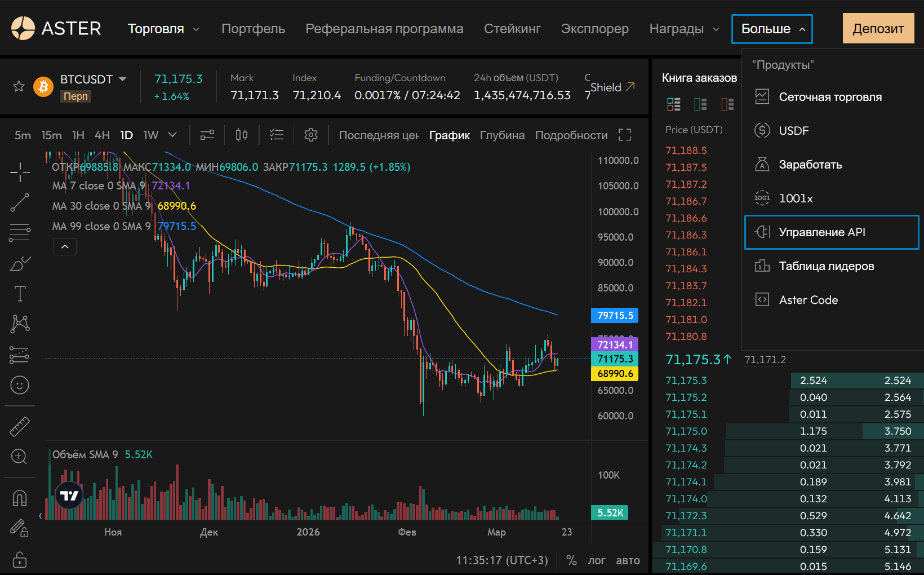Viewport: 924px width, 575px height.
Task: Toggle logarithmic scale (лог)
Action: click(x=597, y=560)
